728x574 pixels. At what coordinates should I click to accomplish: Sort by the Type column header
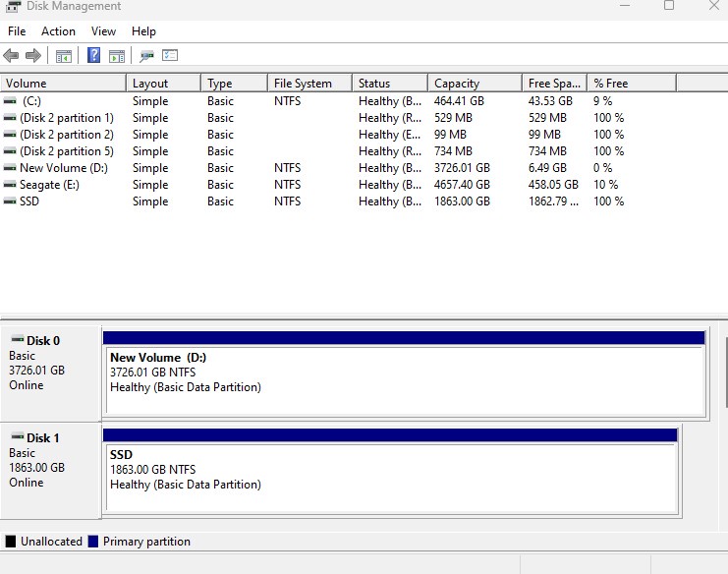[x=235, y=84]
